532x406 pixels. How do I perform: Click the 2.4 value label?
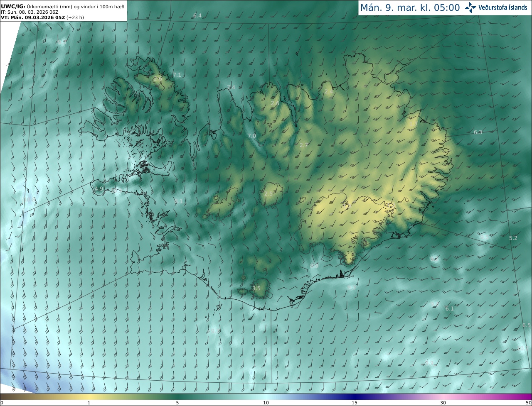coord(328,91)
